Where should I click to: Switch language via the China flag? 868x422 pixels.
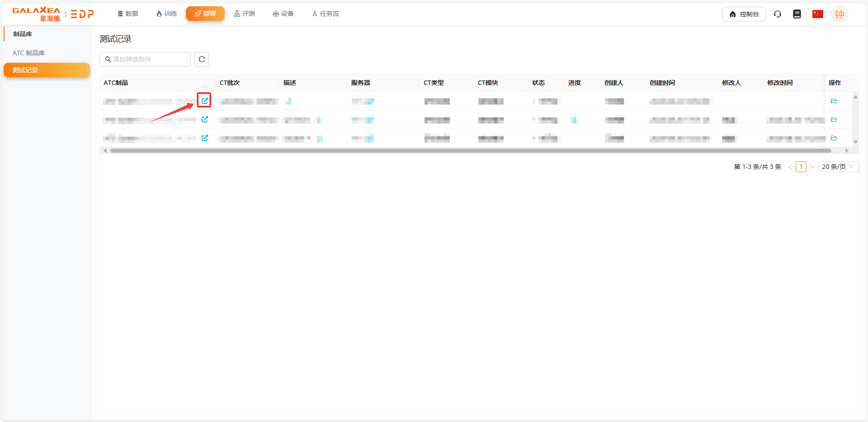click(817, 14)
